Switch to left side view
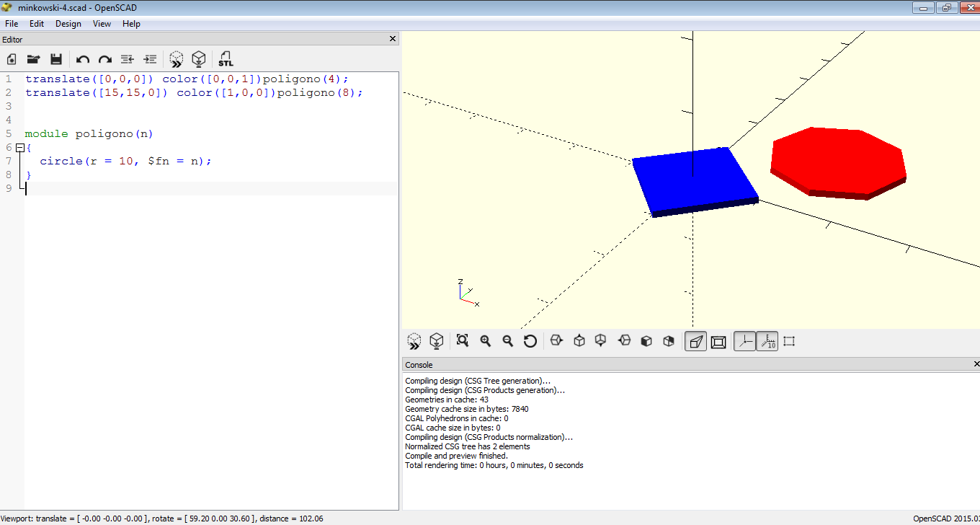 point(624,341)
